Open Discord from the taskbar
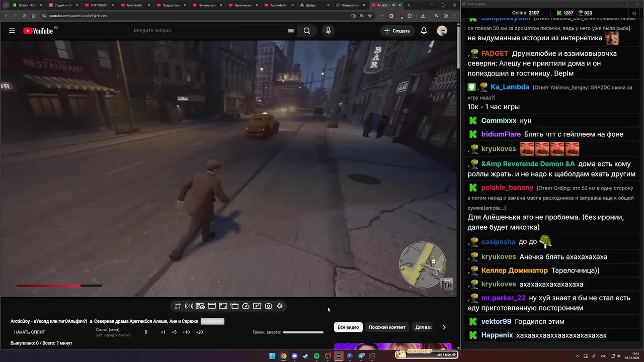The image size is (644, 362). 294,356
